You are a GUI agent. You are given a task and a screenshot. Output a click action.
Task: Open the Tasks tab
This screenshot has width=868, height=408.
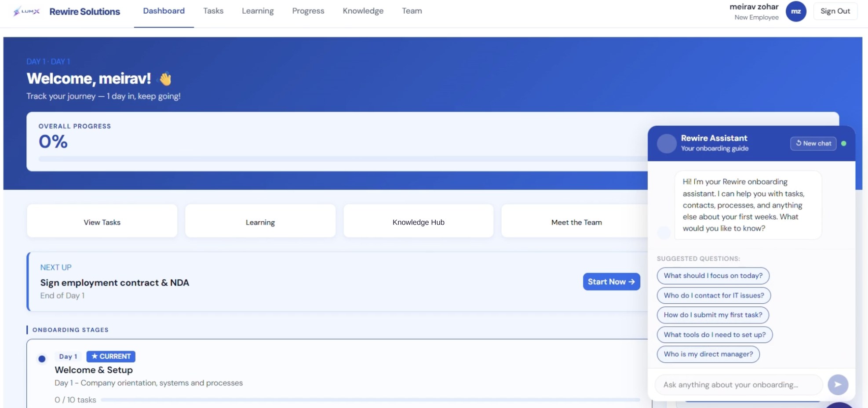[213, 11]
